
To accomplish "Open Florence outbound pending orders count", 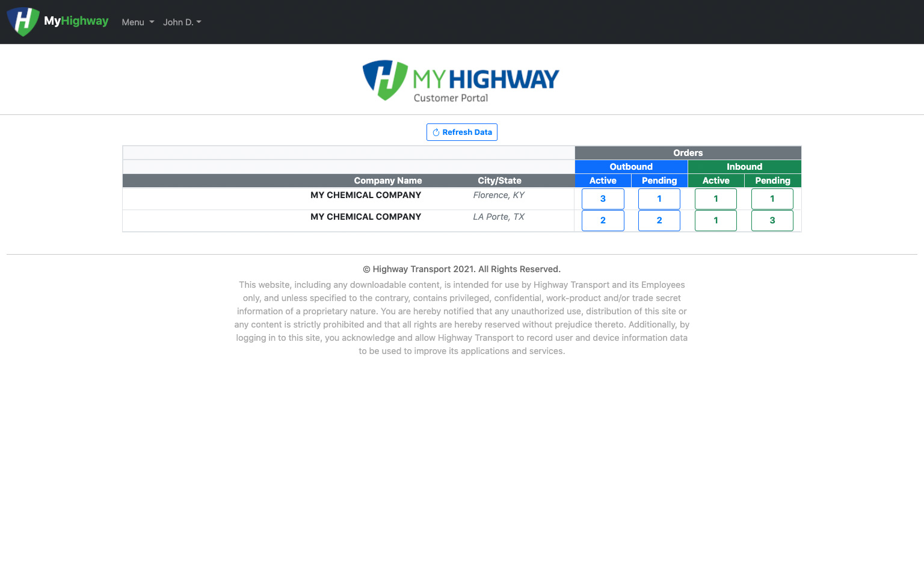I will tap(659, 199).
